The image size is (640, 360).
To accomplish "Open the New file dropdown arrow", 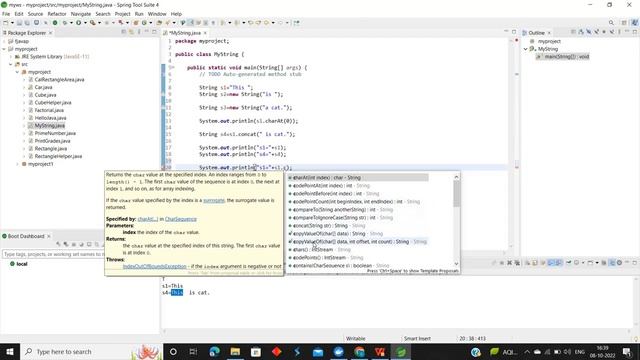I will pyautogui.click(x=12, y=23).
